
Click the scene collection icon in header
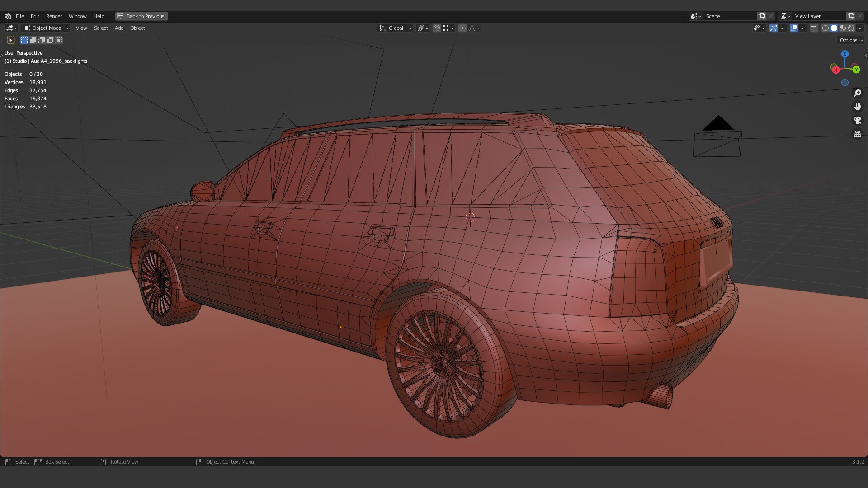(x=694, y=16)
